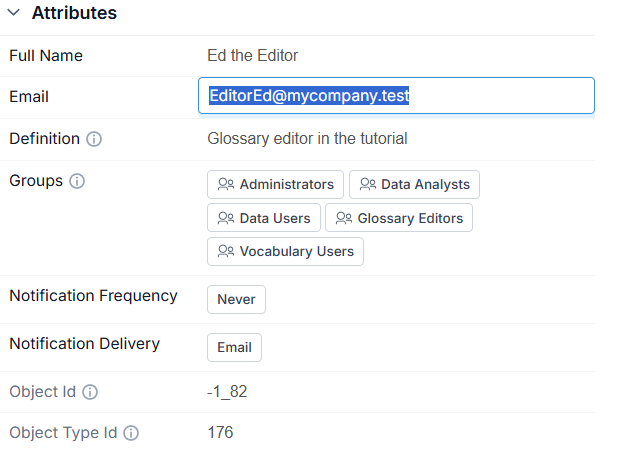Screen dimensions: 621x450
Task: Click the Email input field
Action: click(396, 95)
